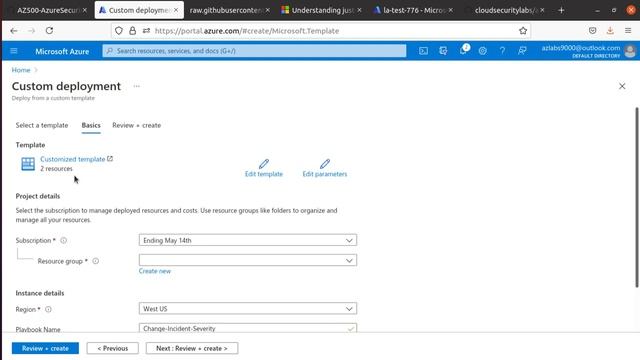640x360 pixels.
Task: Reload the page with the refresh icon
Action: (x=49, y=31)
